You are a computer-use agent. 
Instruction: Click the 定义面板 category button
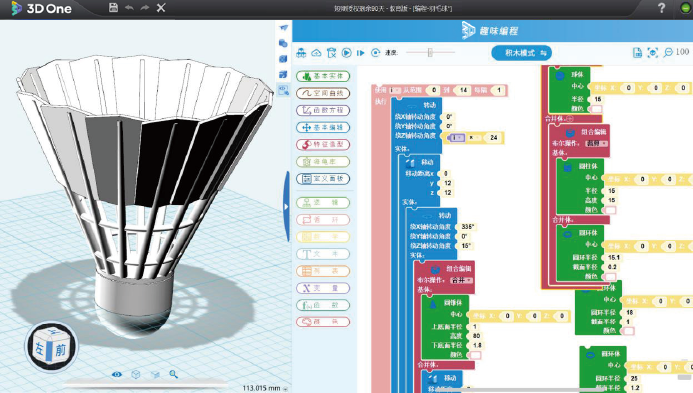(x=323, y=179)
